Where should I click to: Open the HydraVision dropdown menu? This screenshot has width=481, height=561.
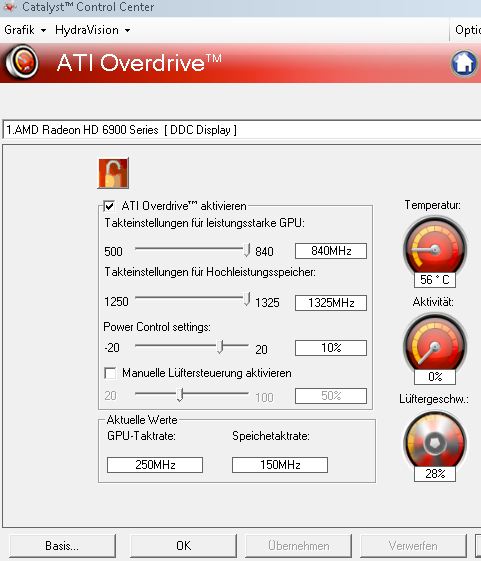point(92,30)
